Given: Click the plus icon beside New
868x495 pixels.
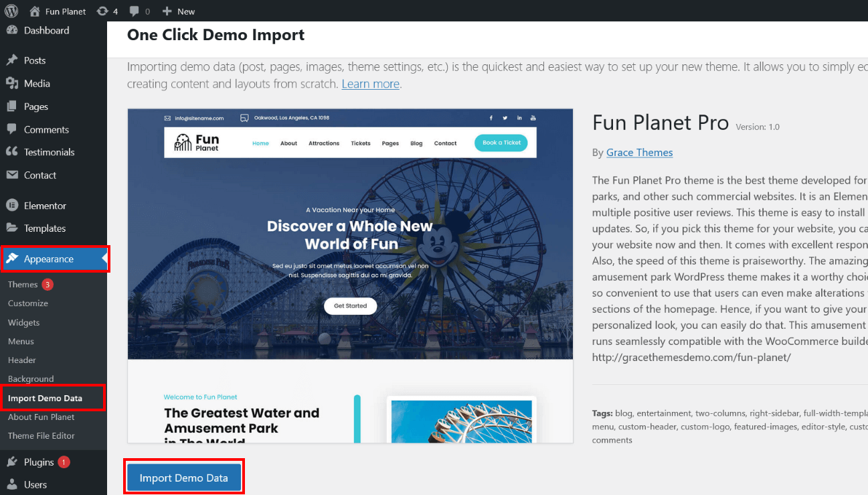Looking at the screenshot, I should [167, 11].
